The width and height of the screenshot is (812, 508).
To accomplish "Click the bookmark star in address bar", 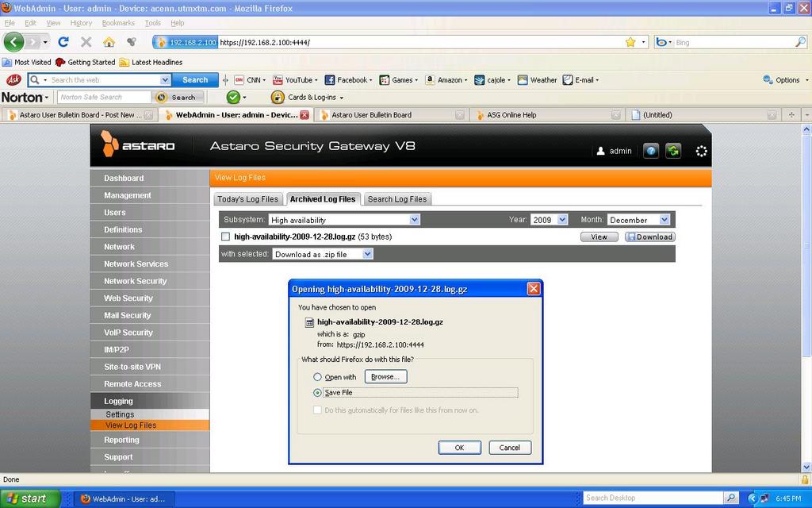I will (x=630, y=42).
